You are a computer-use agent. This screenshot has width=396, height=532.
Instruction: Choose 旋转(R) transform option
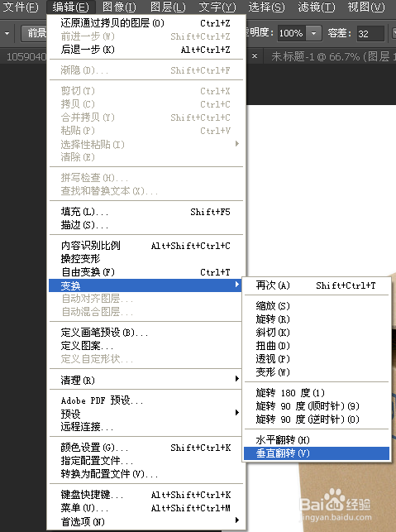pyautogui.click(x=317, y=319)
